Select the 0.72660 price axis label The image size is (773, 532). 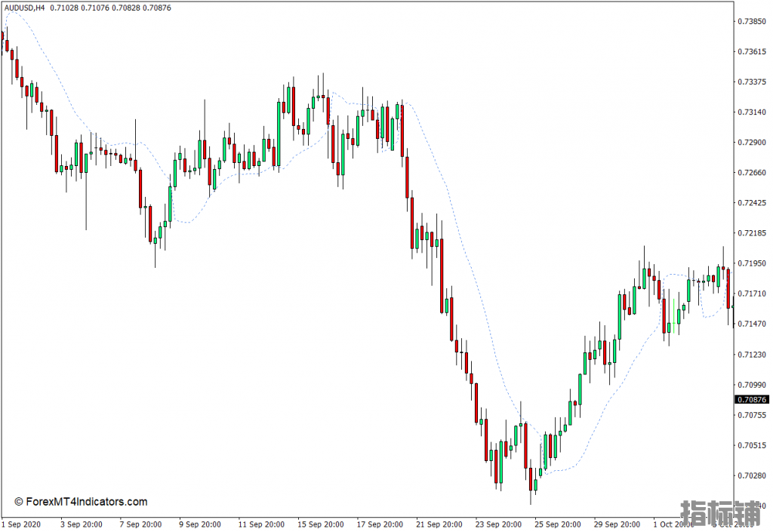point(753,172)
